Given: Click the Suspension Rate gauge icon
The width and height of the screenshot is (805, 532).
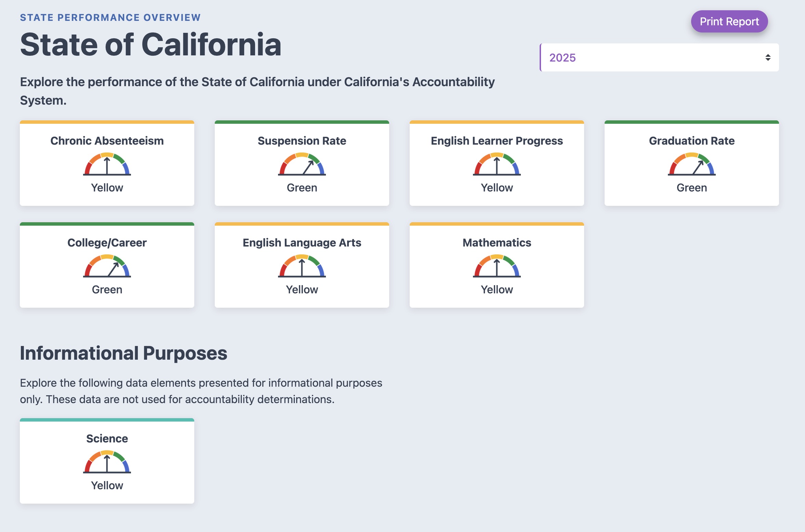Looking at the screenshot, I should 302,164.
